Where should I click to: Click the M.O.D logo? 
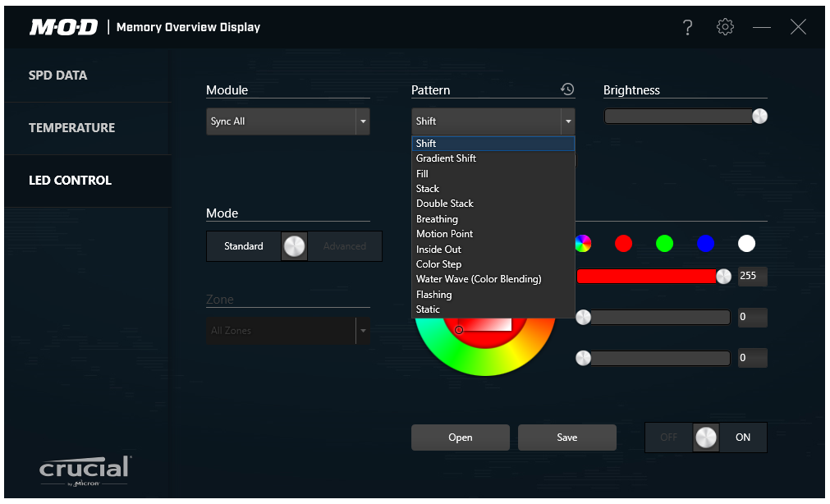pyautogui.click(x=63, y=27)
